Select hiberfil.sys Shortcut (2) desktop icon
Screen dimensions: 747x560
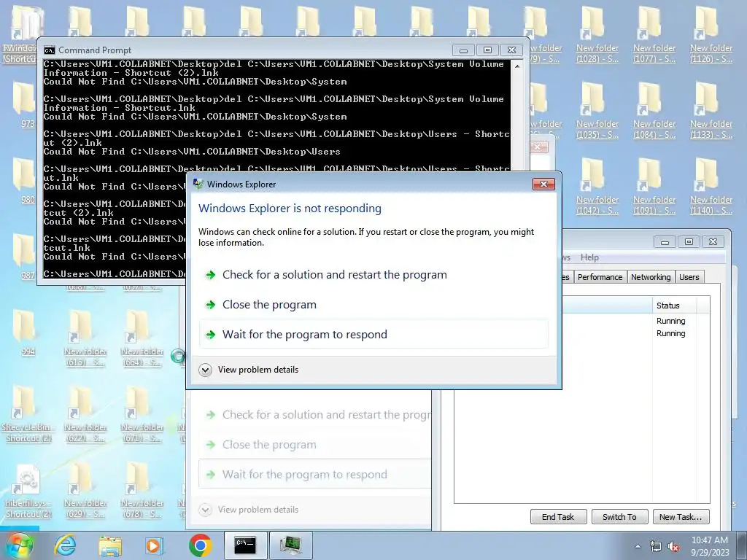click(x=28, y=491)
